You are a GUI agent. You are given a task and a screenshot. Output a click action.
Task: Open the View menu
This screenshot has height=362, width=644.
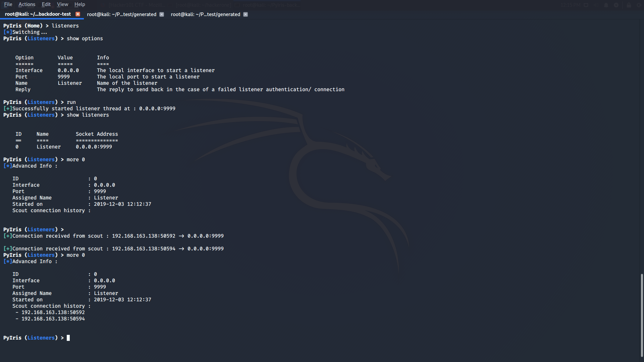tap(62, 4)
